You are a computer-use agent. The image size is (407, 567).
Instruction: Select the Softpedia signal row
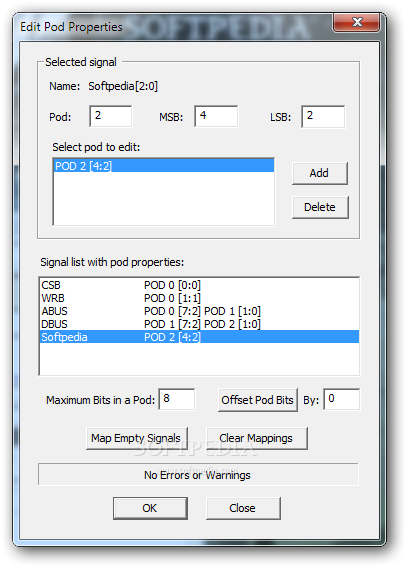[199, 337]
